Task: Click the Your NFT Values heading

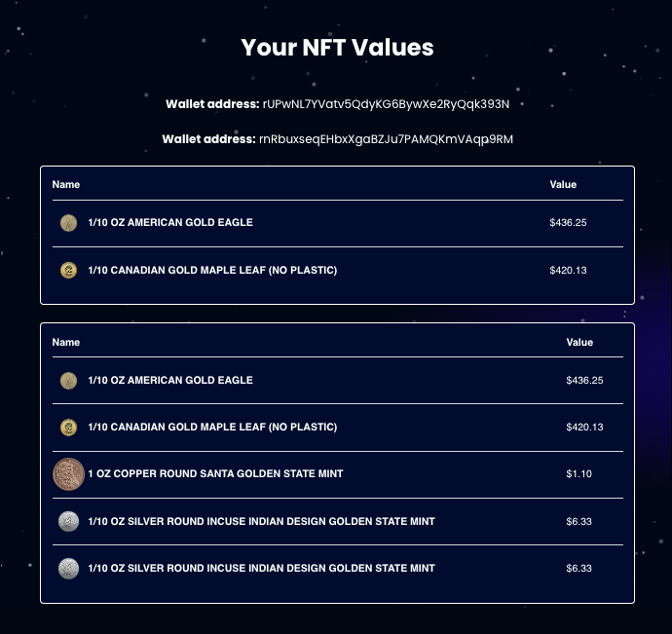Action: coord(337,47)
